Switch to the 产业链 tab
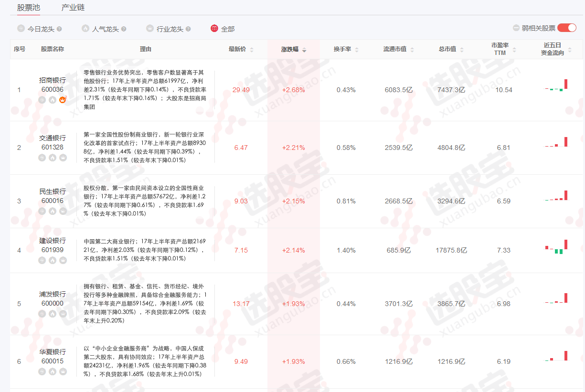 pos(73,8)
